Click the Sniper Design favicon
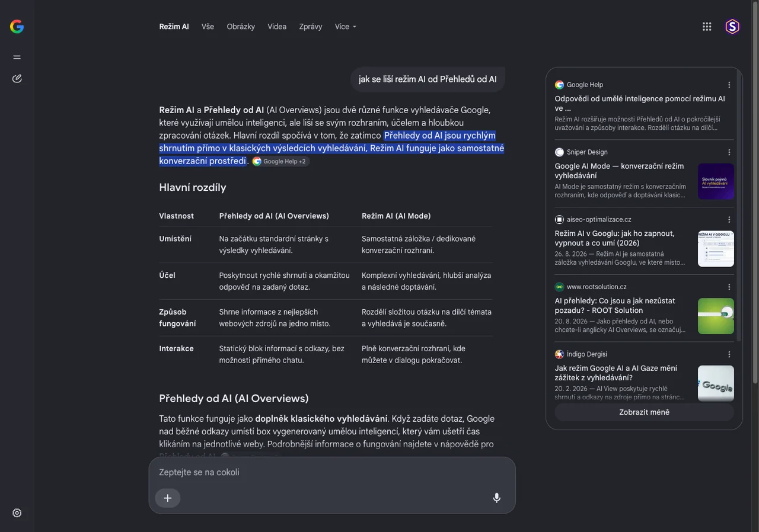 tap(559, 152)
